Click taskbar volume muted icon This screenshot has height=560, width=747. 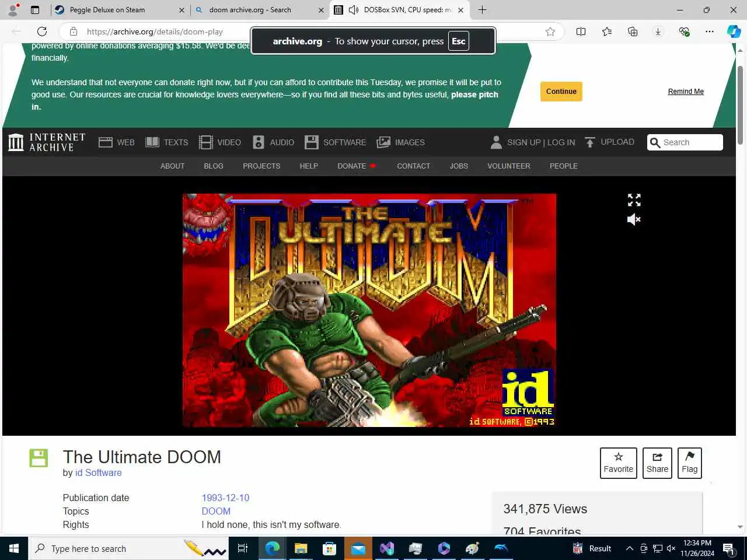click(x=671, y=548)
